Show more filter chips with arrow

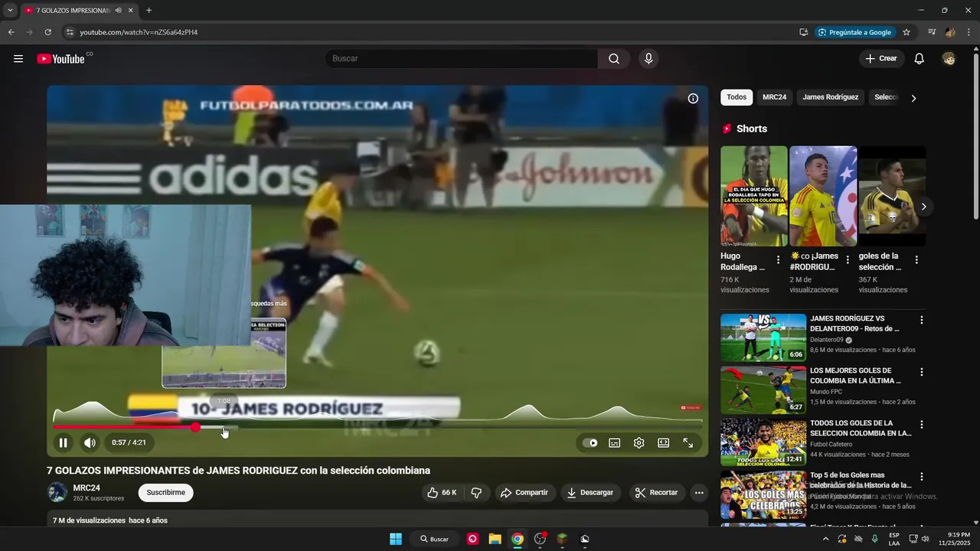(913, 98)
